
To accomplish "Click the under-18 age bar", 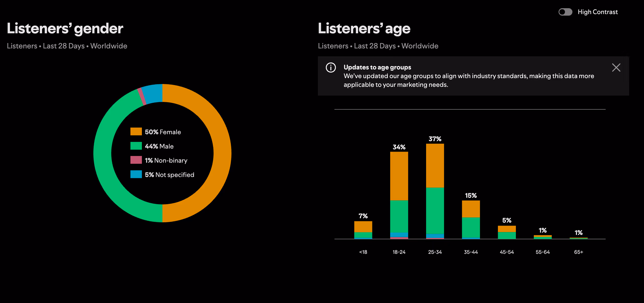I will (363, 230).
